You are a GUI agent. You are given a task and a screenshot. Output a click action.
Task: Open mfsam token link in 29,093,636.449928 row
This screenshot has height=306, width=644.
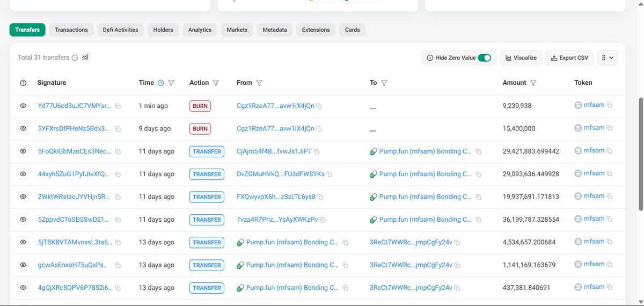pyautogui.click(x=594, y=173)
